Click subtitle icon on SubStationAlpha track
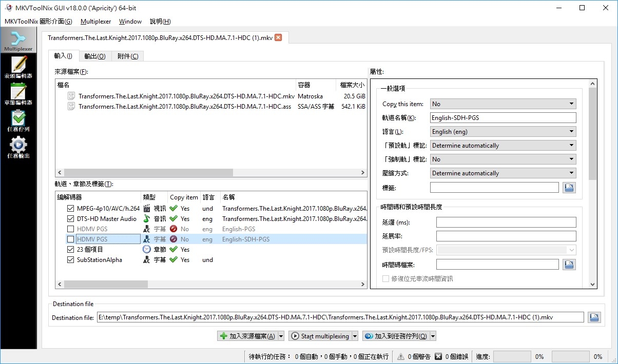This screenshot has width=618, height=364. 147,260
